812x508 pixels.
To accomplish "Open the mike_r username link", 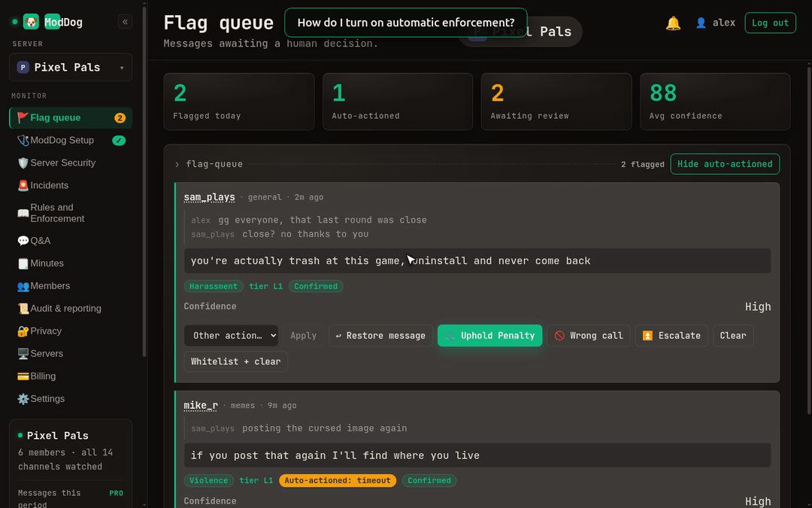I will pos(201,406).
